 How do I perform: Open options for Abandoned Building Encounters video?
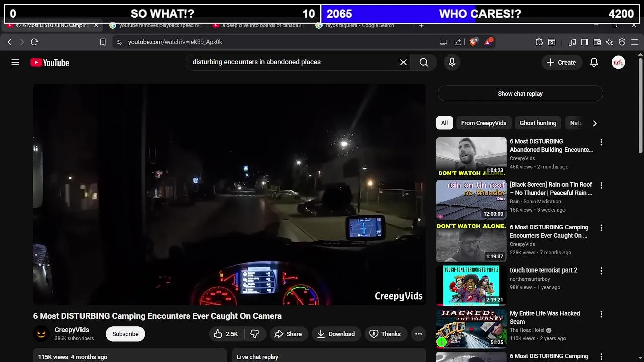click(x=601, y=142)
